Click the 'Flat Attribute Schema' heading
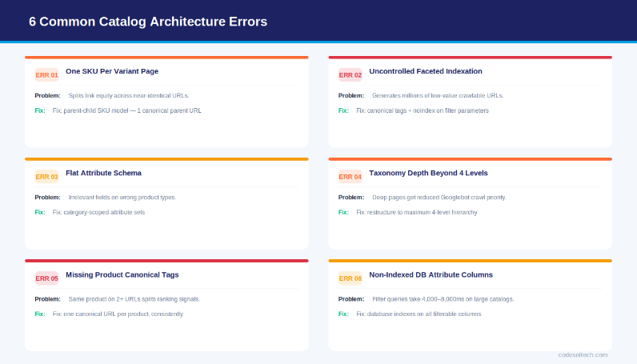The image size is (637, 364). pyautogui.click(x=103, y=173)
